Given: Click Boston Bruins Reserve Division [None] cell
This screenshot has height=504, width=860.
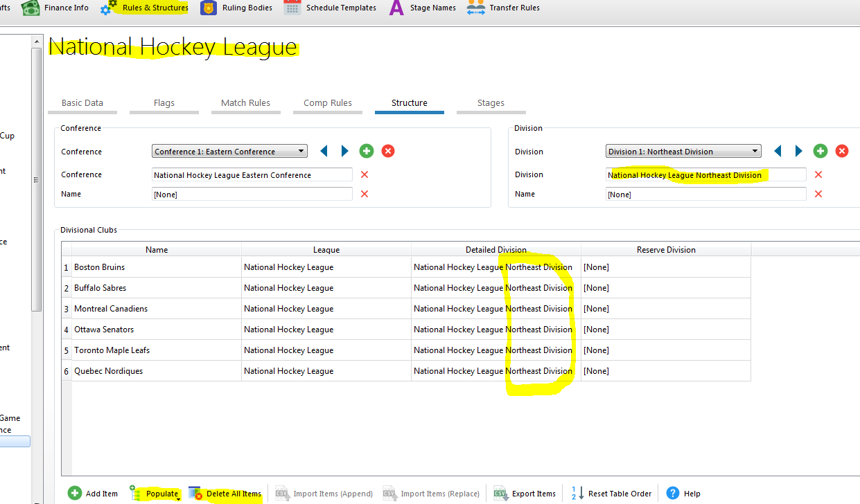Looking at the screenshot, I should tap(666, 267).
